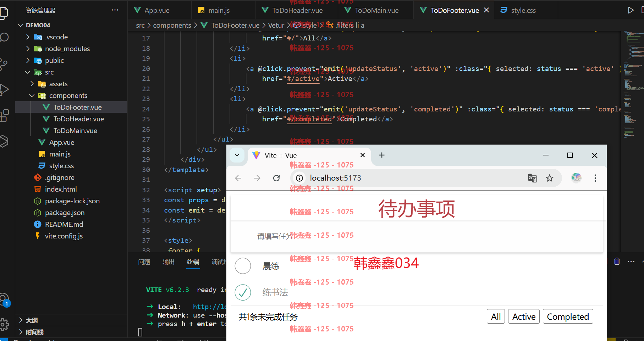The width and height of the screenshot is (644, 341).
Task: Run code with the play button
Action: [x=631, y=10]
